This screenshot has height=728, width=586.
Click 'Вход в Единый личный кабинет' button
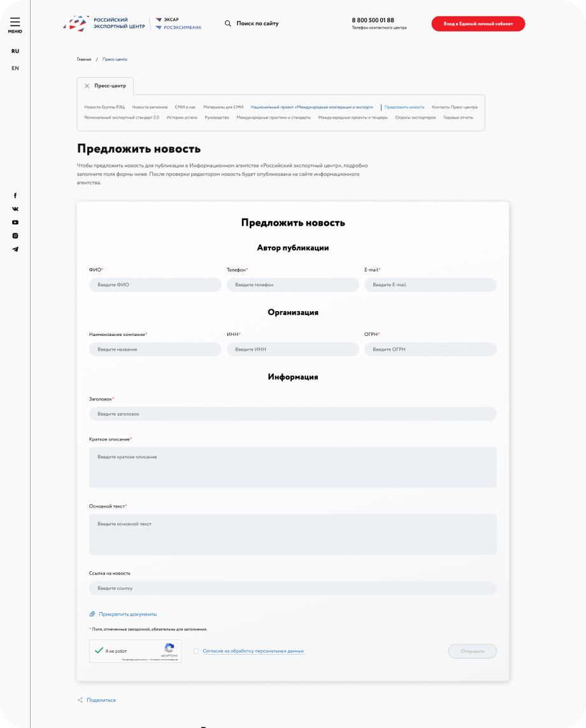click(x=478, y=24)
